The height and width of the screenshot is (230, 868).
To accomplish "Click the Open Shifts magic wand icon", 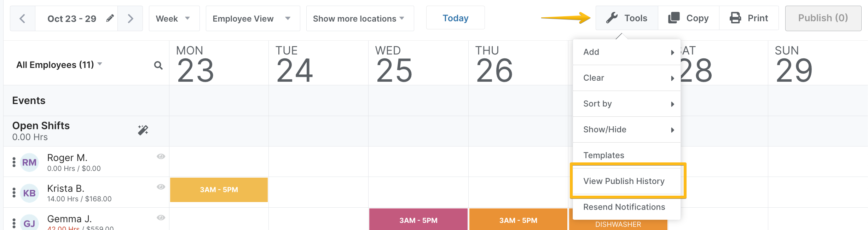I will point(143,130).
